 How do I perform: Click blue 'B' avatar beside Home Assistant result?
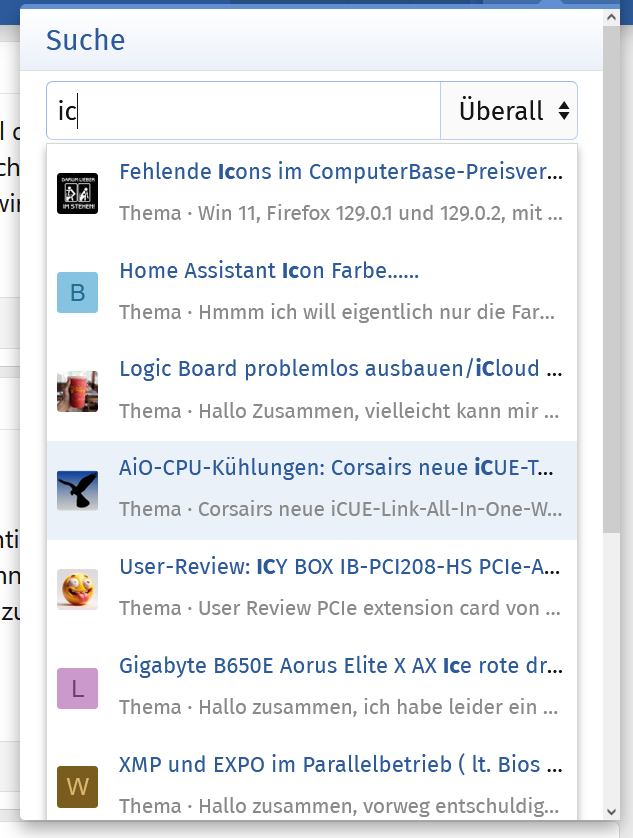[x=78, y=292]
